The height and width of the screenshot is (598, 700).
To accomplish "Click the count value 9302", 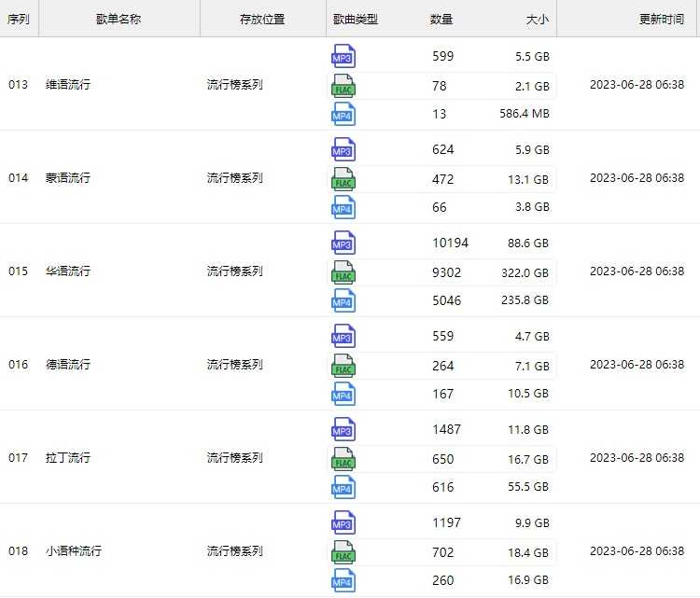I will (446, 272).
